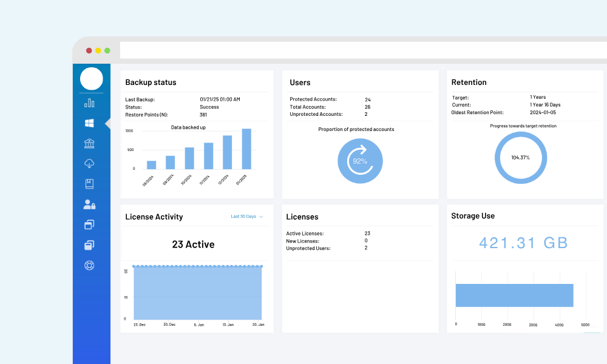Click the filled overlapping windows sidebar icon
607x364 pixels.
(89, 245)
